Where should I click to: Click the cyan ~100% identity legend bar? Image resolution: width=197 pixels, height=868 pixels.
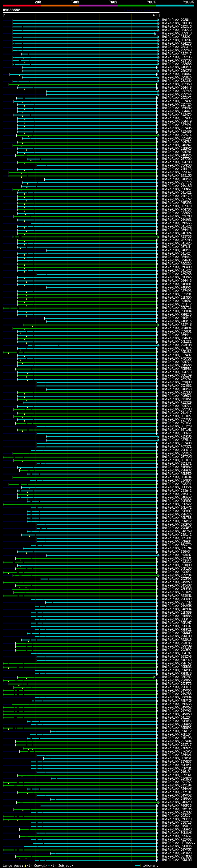[x=175, y=6]
